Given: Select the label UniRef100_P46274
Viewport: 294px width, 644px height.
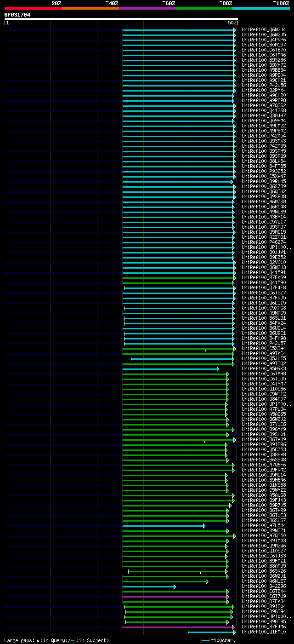Looking at the screenshot, I should pos(264,242).
